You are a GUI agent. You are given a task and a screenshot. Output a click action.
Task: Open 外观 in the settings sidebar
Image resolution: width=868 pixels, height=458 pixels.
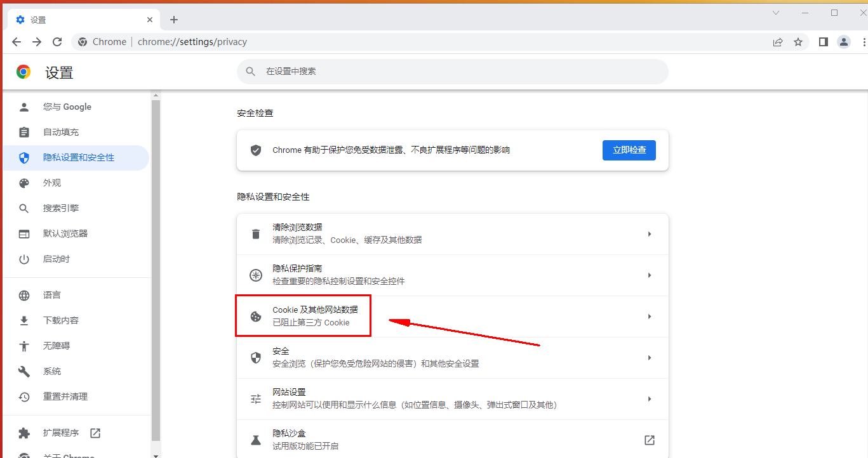[52, 183]
